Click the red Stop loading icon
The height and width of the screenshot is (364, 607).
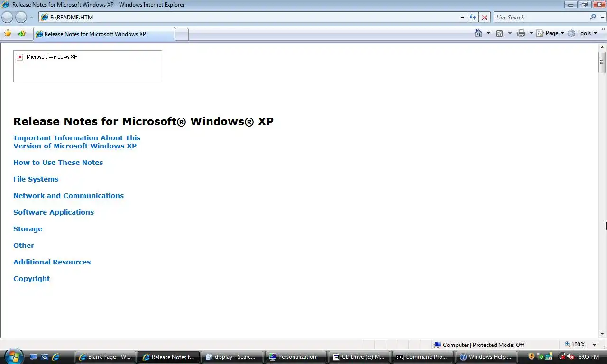484,18
